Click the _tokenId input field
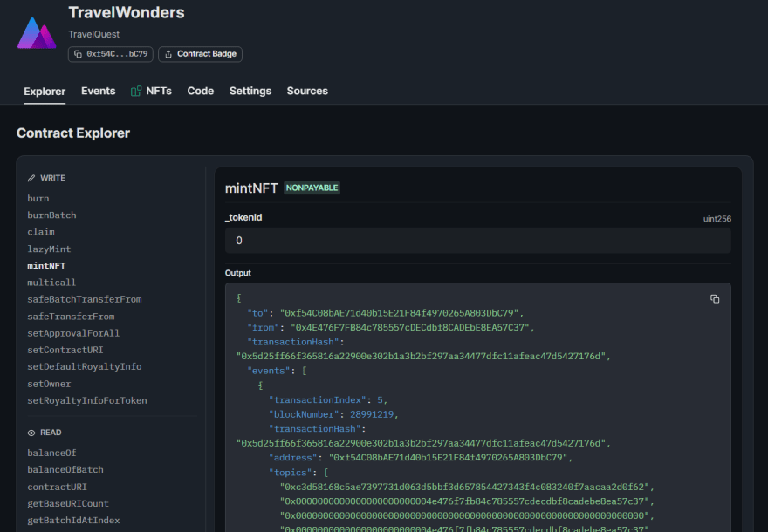Image resolution: width=768 pixels, height=532 pixels. point(477,241)
